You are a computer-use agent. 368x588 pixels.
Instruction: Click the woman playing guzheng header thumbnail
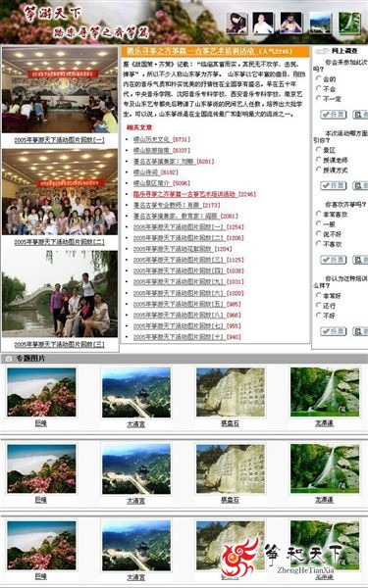tap(237, 24)
